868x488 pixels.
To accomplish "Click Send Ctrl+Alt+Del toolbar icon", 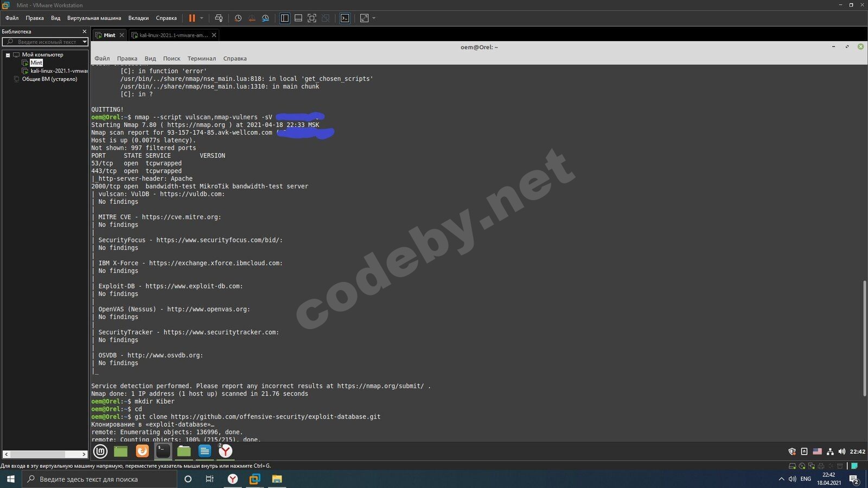I will pyautogui.click(x=219, y=18).
